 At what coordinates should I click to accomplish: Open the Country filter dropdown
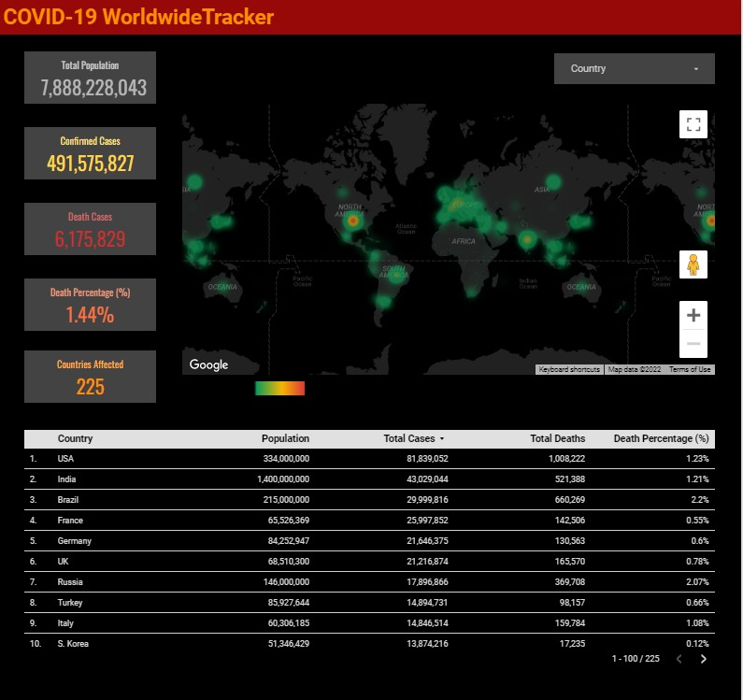(x=634, y=69)
